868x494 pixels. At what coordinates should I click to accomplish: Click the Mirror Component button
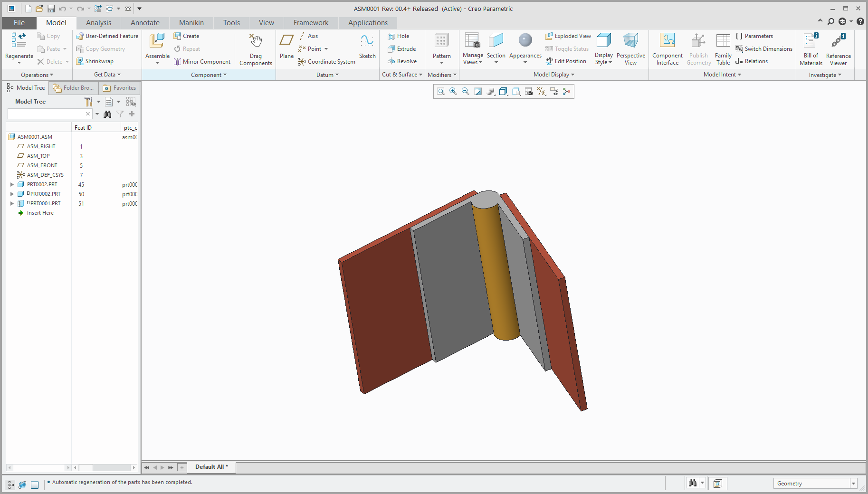(202, 62)
